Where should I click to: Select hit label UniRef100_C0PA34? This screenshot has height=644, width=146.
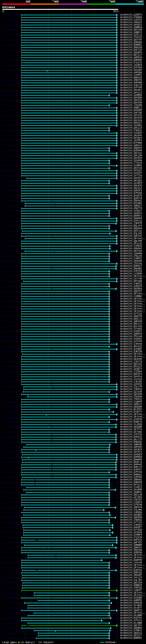[131, 344]
